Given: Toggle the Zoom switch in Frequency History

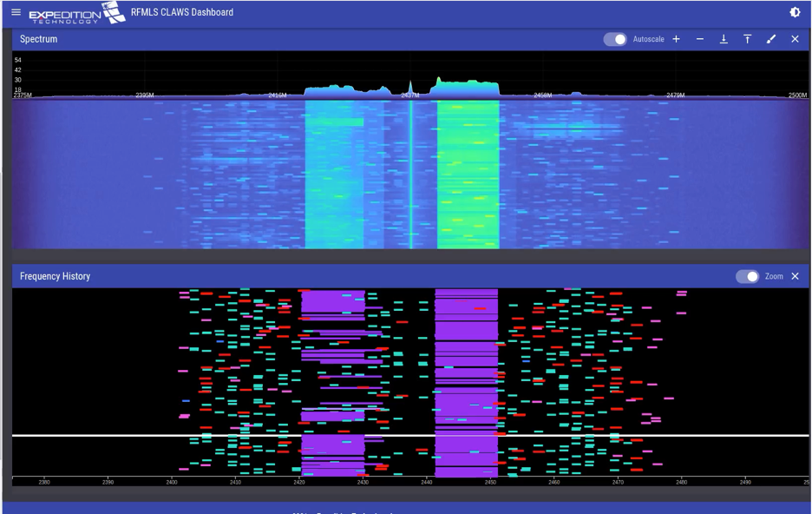Looking at the screenshot, I should [747, 277].
